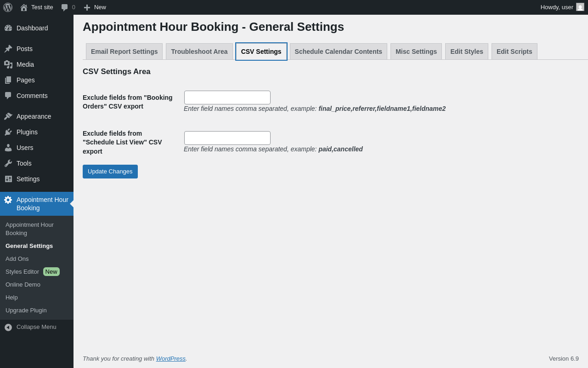Open Schedule Calendar Contents tab
This screenshot has height=368, width=588.
click(339, 52)
